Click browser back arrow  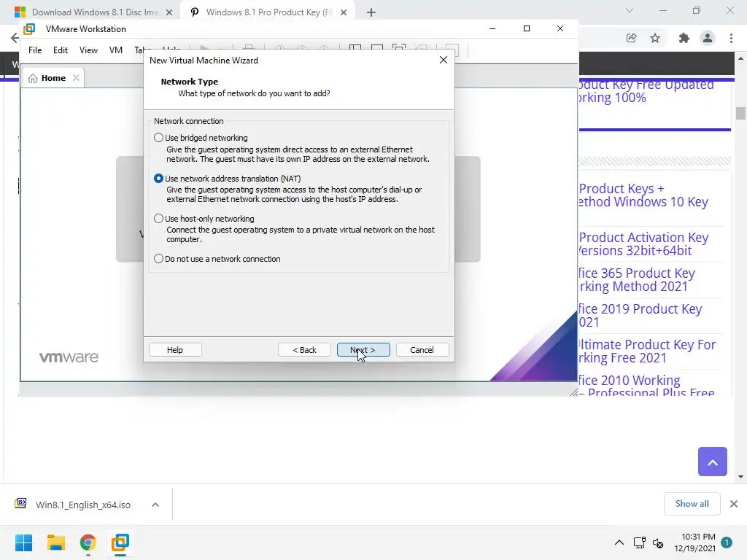(x=15, y=38)
